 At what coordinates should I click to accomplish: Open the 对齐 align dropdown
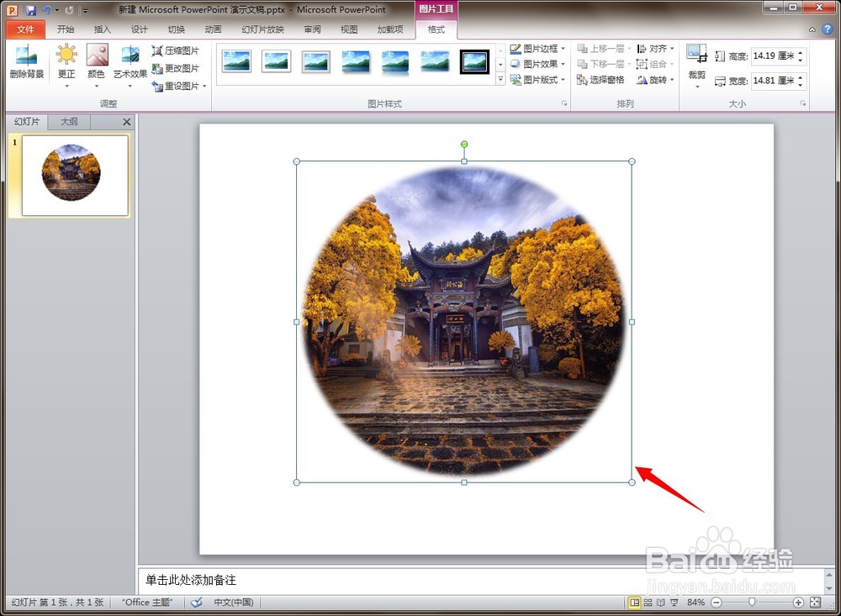tap(655, 49)
